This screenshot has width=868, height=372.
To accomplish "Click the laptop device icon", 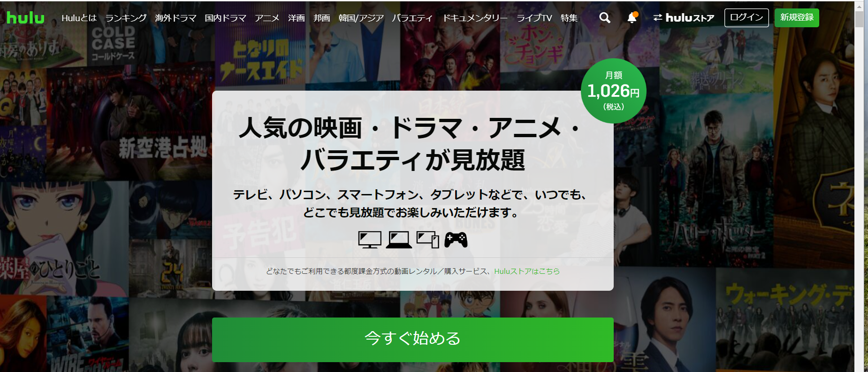I will 399,240.
